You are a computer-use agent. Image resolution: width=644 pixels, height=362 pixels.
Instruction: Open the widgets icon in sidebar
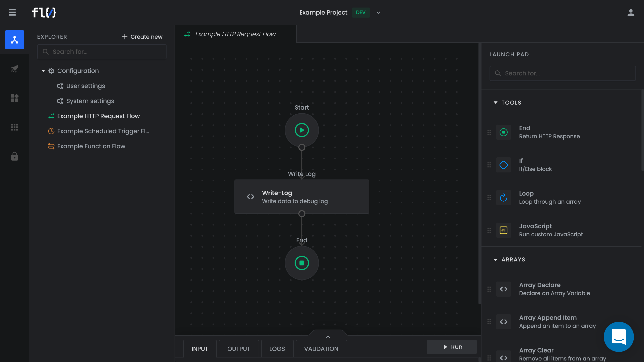point(15,98)
